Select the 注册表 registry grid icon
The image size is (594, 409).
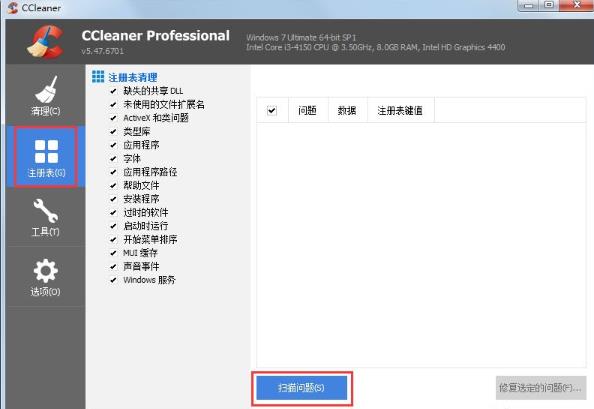(46, 151)
